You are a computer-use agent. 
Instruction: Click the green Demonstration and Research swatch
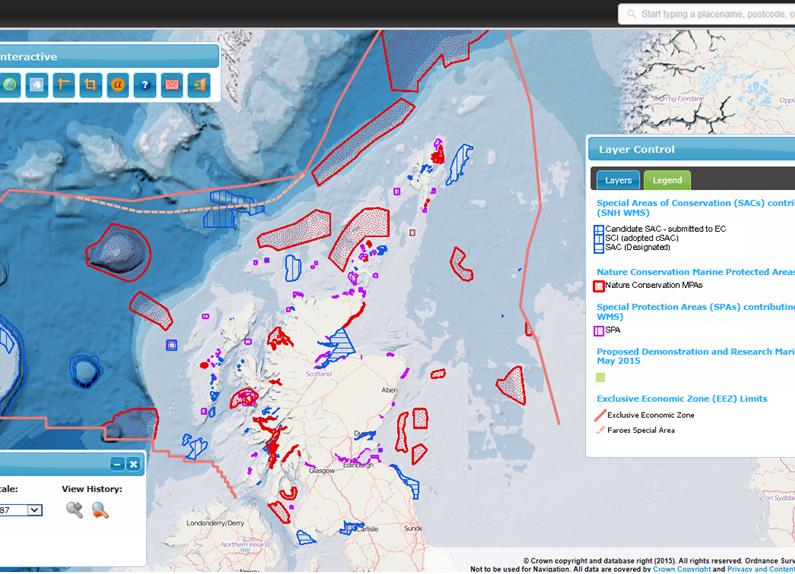click(x=600, y=377)
